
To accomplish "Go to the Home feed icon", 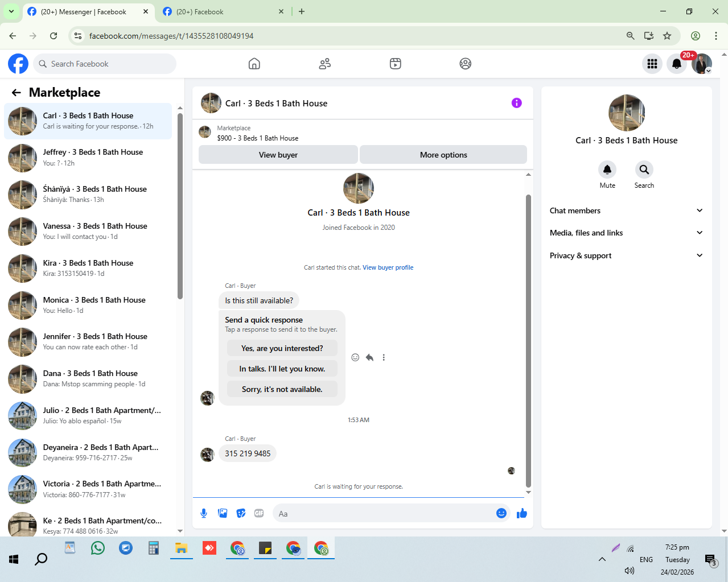I will point(254,64).
